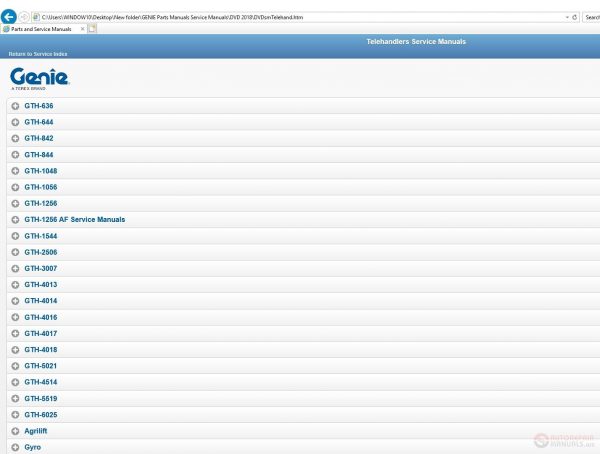Screen dimensions: 600x454
Task: Click the plus icon beside GTH-2506
Action: click(x=15, y=252)
